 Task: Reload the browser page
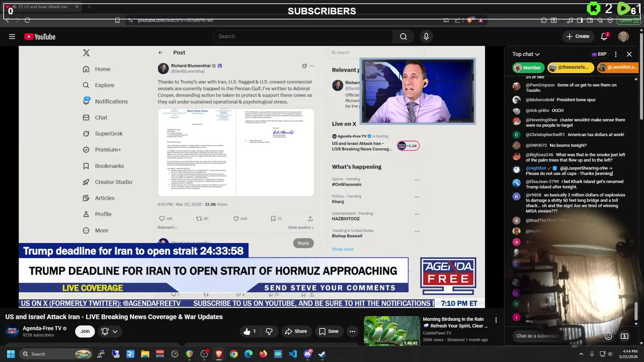click(x=27, y=20)
